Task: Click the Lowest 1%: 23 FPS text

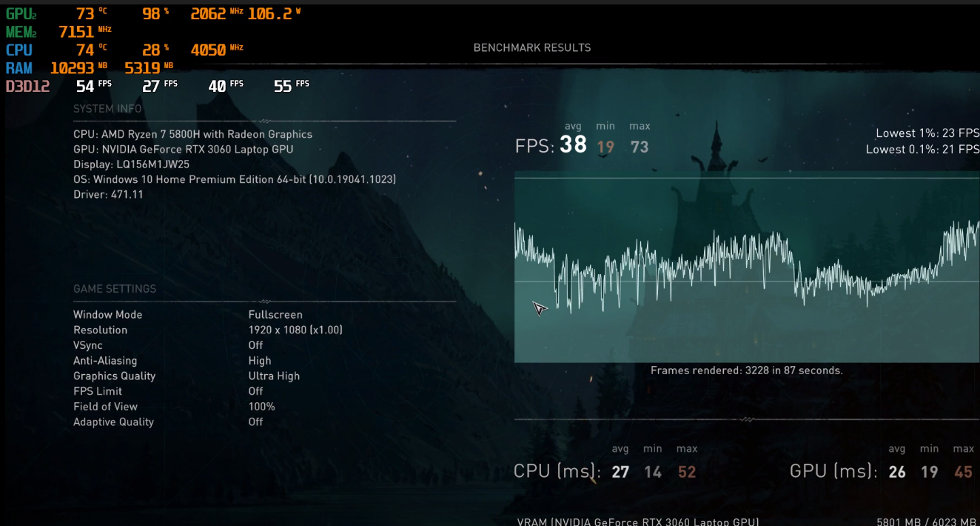Action: click(927, 133)
